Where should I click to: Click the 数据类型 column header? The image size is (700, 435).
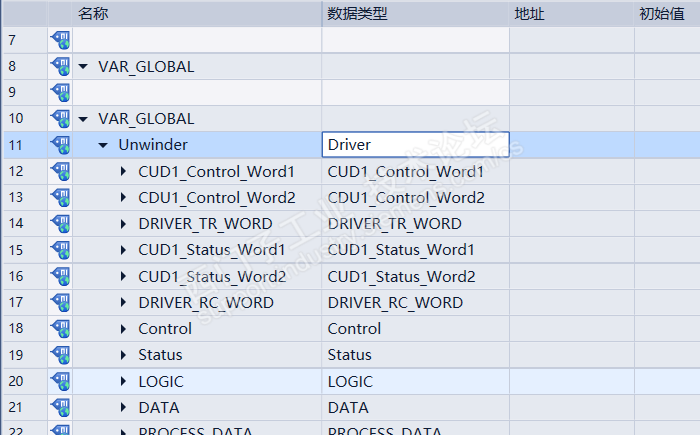[357, 13]
